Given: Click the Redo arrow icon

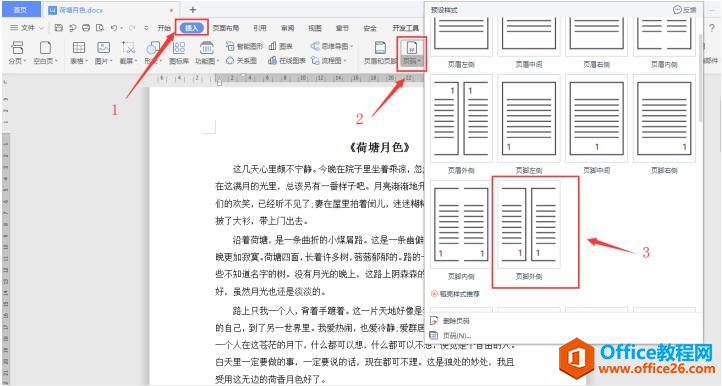Looking at the screenshot, I should [x=132, y=28].
